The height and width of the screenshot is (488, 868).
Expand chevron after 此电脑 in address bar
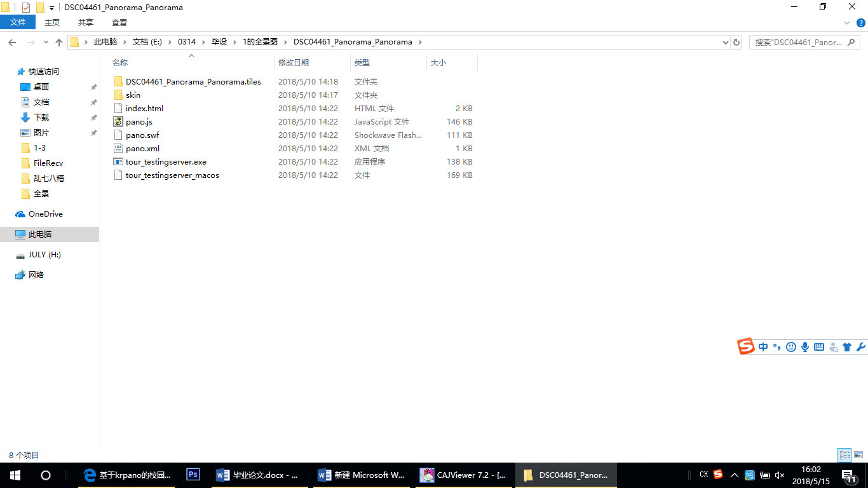pos(125,42)
